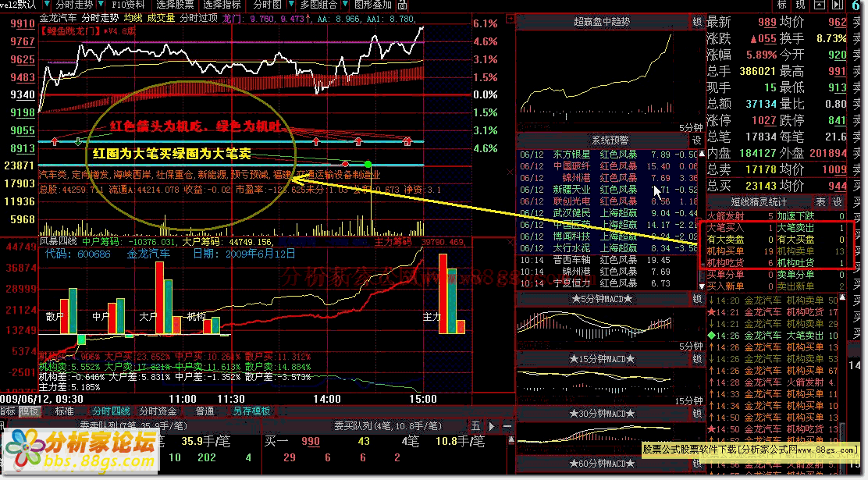The width and height of the screenshot is (868, 480).
Task: Click the minus icon on the 委买队列 bar
Action: [x=507, y=426]
